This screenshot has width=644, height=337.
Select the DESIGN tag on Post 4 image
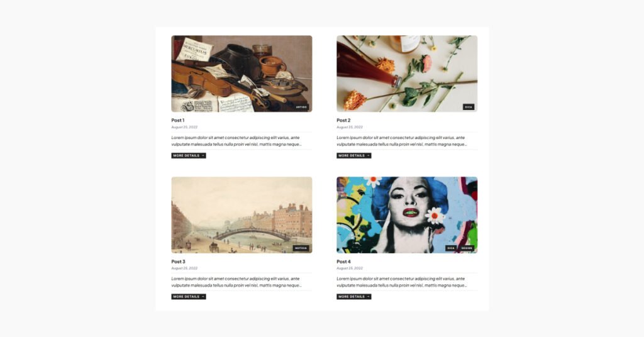pyautogui.click(x=467, y=248)
